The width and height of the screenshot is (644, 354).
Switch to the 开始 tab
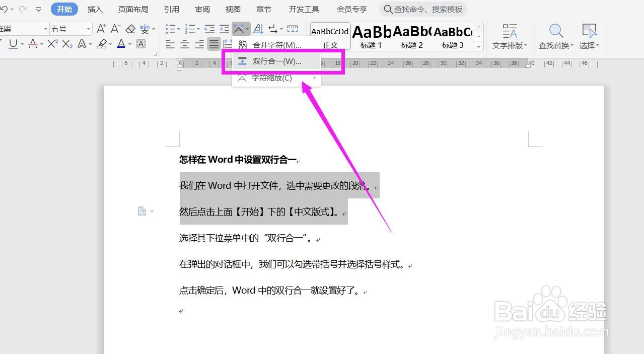click(64, 9)
